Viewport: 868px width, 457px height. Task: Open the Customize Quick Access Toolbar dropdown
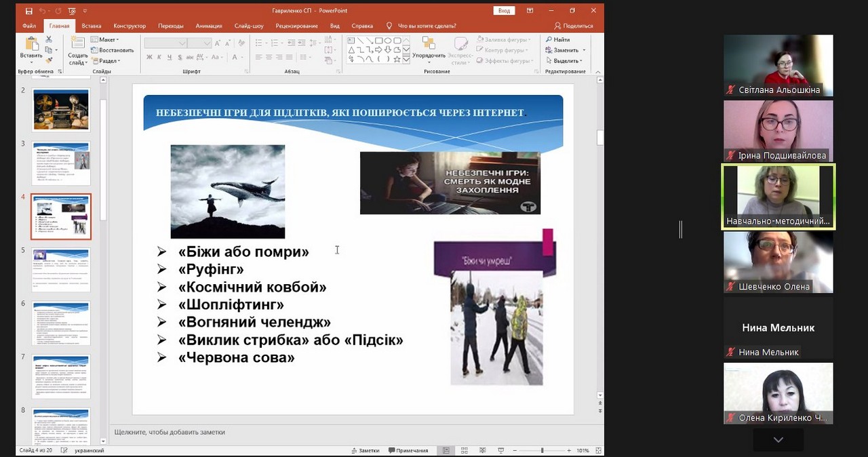[85, 11]
